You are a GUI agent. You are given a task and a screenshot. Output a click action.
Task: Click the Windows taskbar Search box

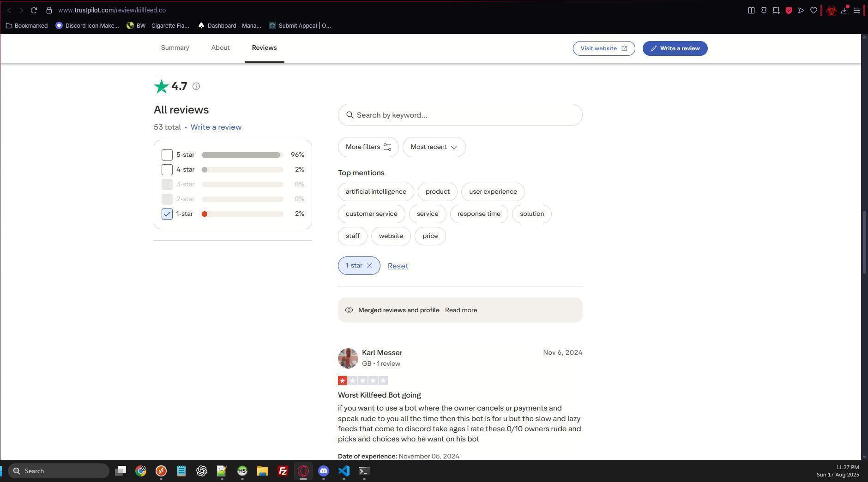(59, 471)
